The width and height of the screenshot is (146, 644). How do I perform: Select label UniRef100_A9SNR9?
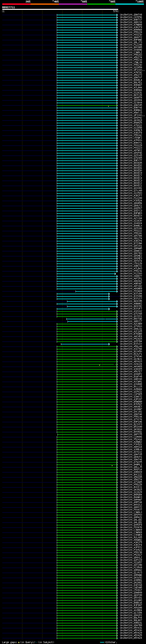[131, 289]
